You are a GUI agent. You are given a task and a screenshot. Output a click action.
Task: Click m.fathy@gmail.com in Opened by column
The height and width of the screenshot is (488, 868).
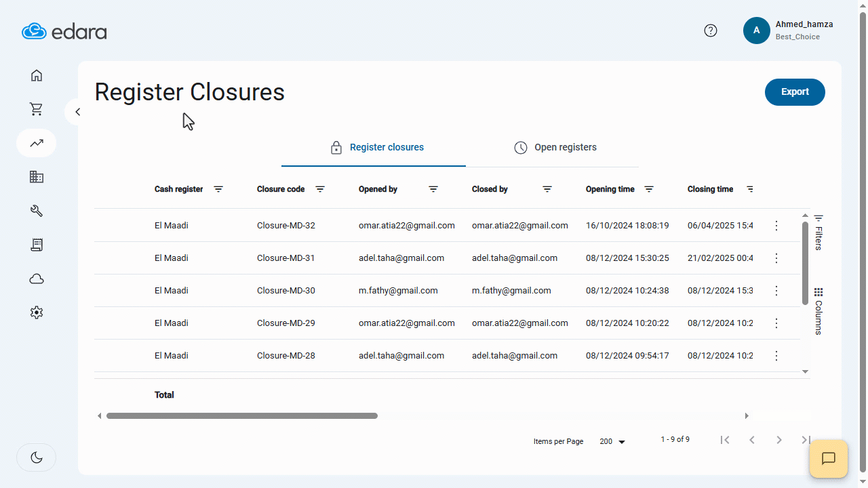coord(398,291)
